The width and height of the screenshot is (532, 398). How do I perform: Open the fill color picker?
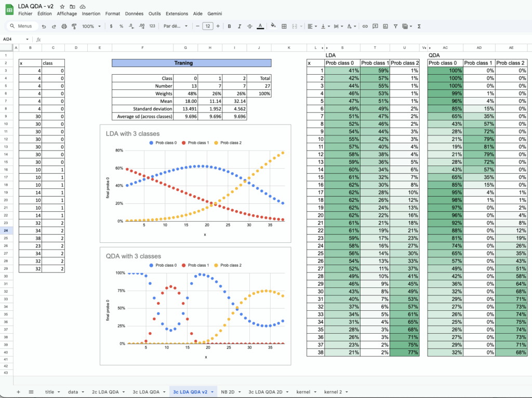(x=273, y=26)
